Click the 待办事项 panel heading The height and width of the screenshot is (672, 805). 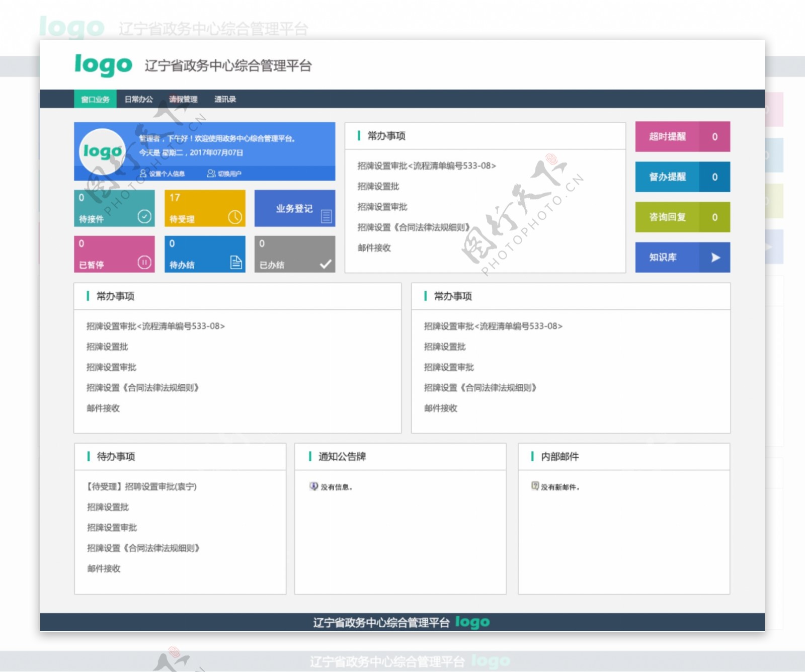pyautogui.click(x=116, y=456)
